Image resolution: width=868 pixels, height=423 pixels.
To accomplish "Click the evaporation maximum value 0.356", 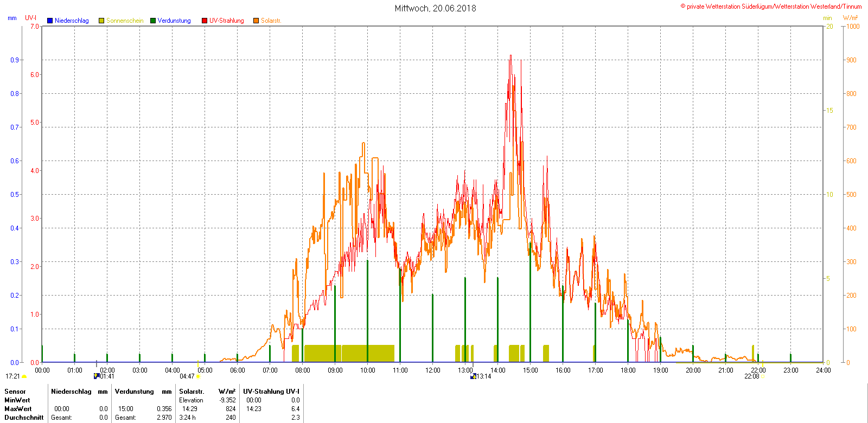I will (x=164, y=409).
